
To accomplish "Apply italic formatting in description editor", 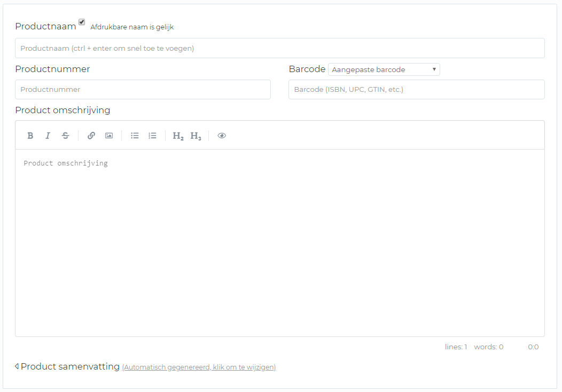I will 48,136.
